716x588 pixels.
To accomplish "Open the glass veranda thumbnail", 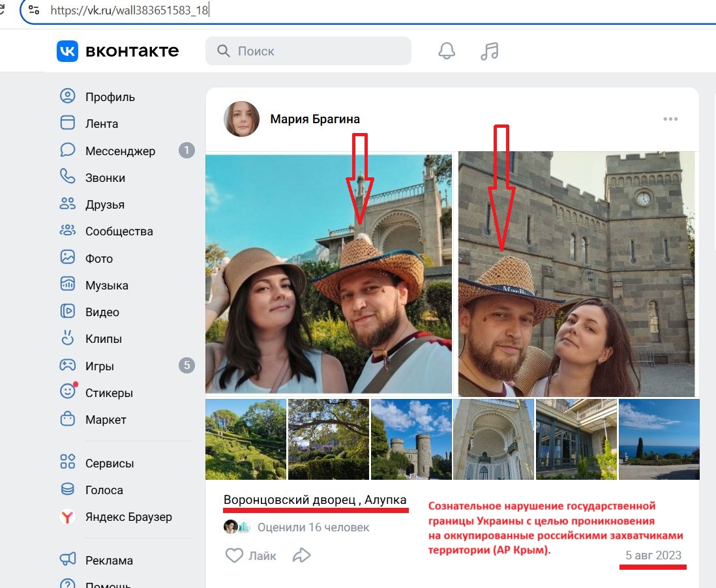I will pyautogui.click(x=576, y=439).
